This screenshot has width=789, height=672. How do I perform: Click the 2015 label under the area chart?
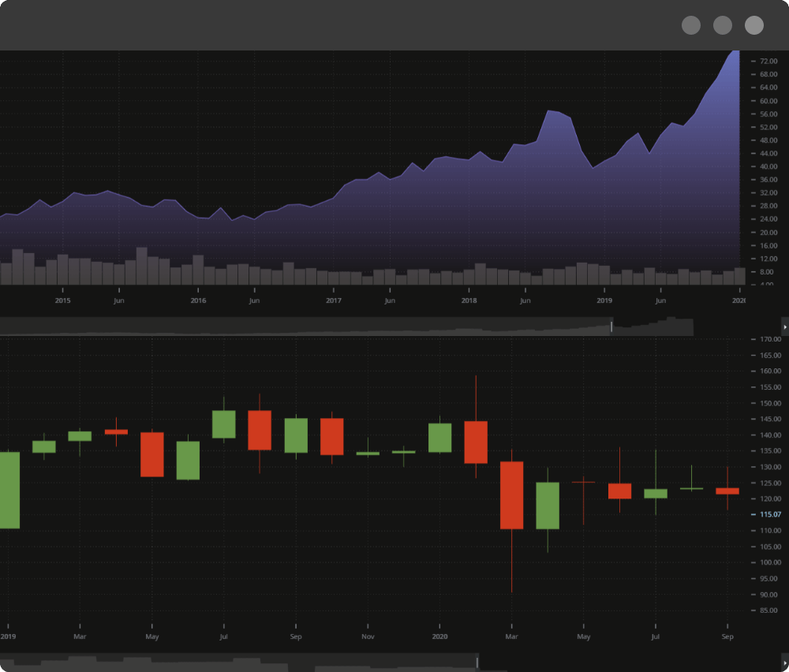62,301
